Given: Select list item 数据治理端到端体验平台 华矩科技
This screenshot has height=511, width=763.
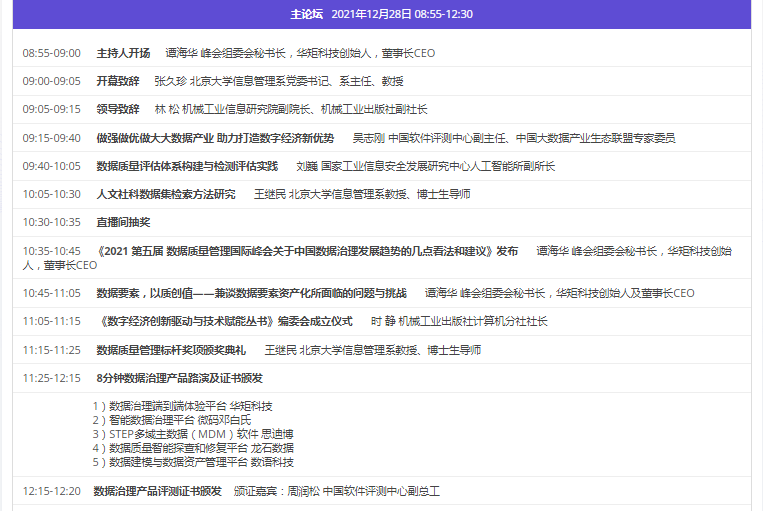Looking at the screenshot, I should 182,406.
